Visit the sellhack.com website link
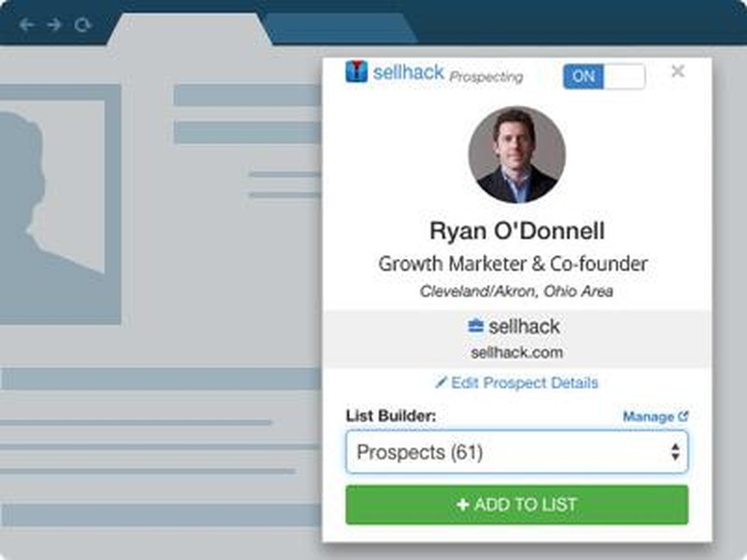This screenshot has height=560, width=747. click(517, 352)
